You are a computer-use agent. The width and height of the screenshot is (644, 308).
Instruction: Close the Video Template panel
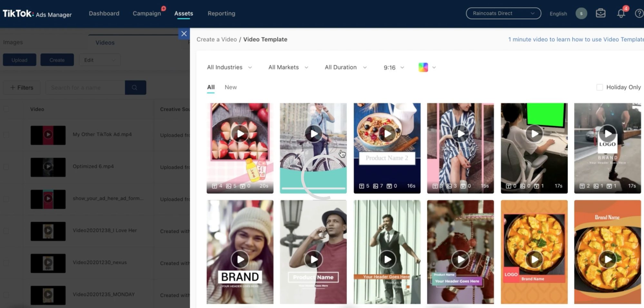pyautogui.click(x=184, y=34)
